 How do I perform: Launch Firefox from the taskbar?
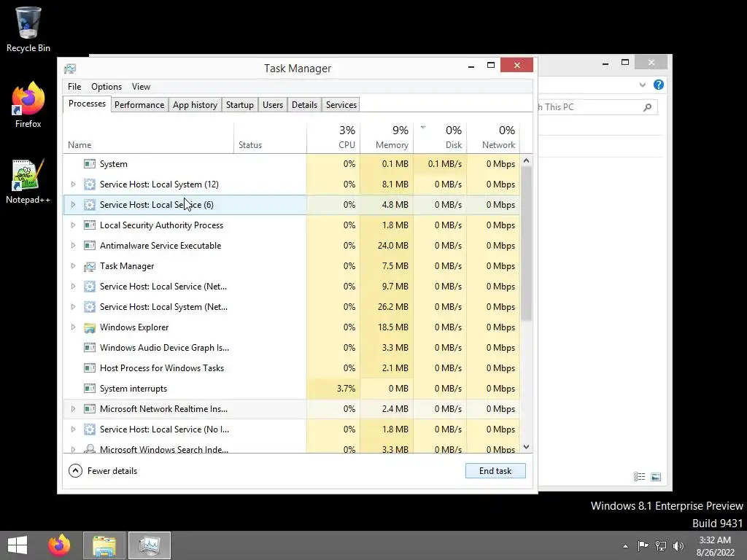coord(59,545)
